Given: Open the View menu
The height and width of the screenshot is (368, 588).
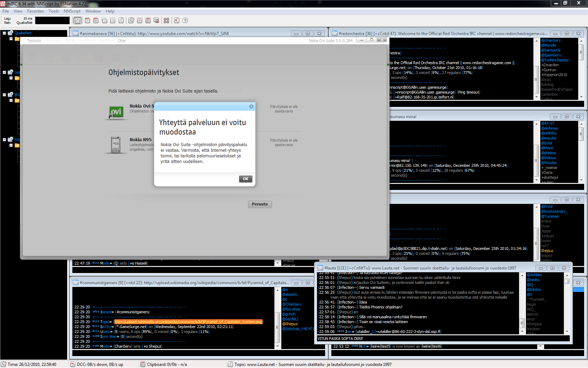Looking at the screenshot, I should (x=18, y=11).
